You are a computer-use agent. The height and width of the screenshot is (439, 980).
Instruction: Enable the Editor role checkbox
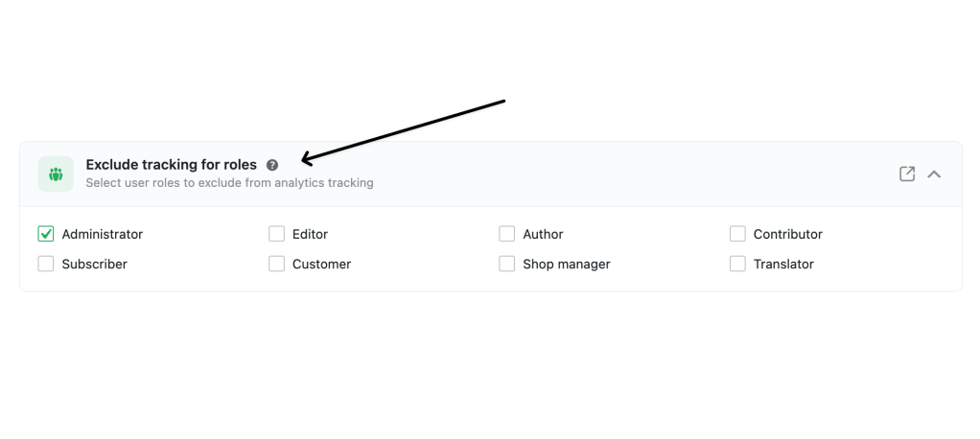point(276,234)
